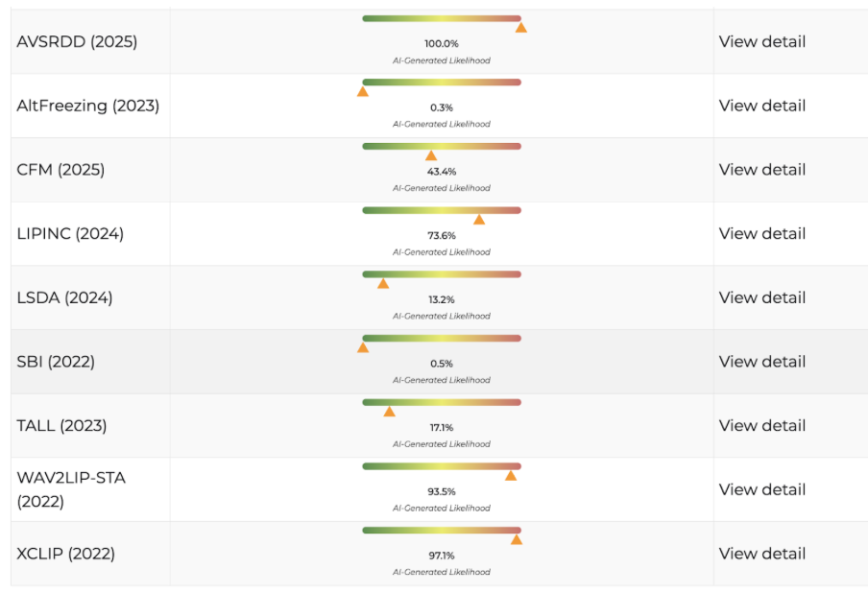Click the SBI row orange triangle marker

(x=363, y=347)
